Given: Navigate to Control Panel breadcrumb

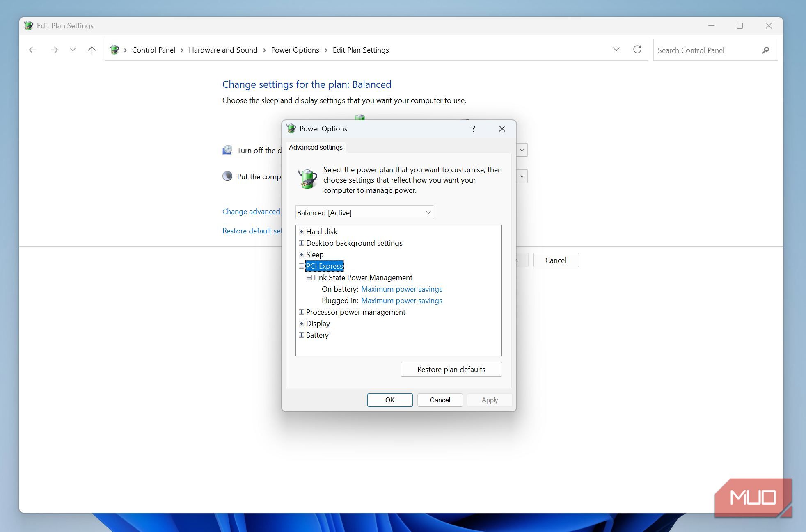Looking at the screenshot, I should [153, 50].
